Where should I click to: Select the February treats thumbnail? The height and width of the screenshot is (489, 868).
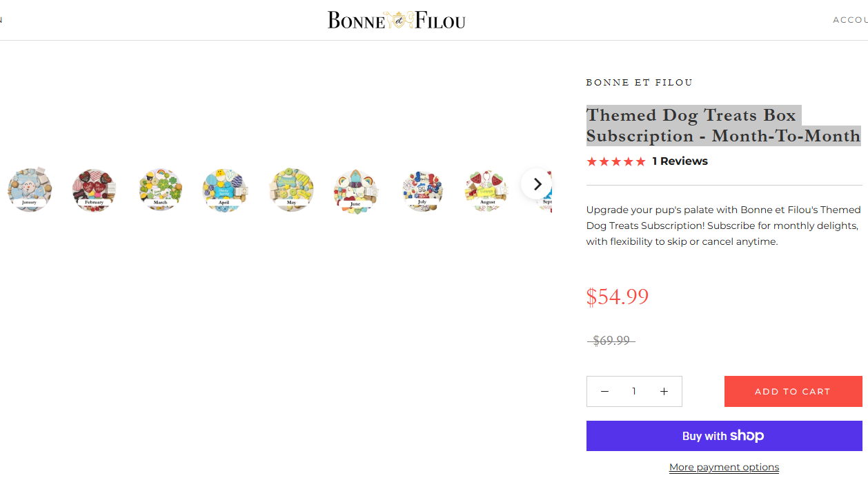click(94, 190)
